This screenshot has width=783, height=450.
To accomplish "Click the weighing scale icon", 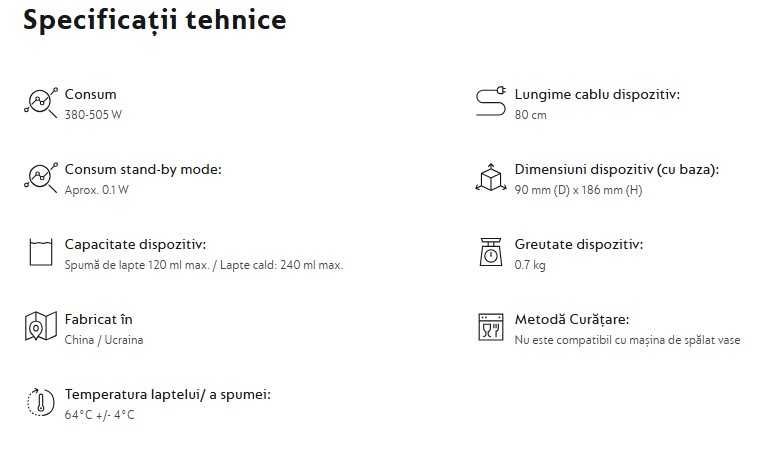I will 490,252.
